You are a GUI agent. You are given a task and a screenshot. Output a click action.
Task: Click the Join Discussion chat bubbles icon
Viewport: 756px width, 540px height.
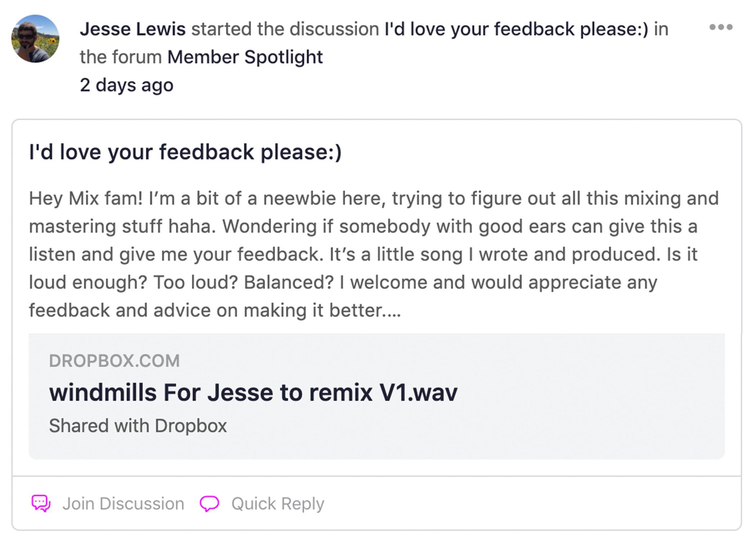41,503
